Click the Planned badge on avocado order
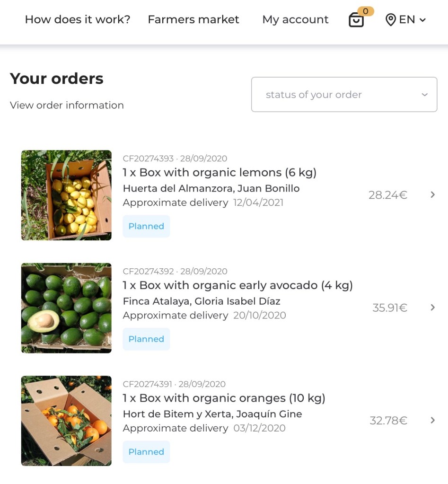 (x=146, y=339)
